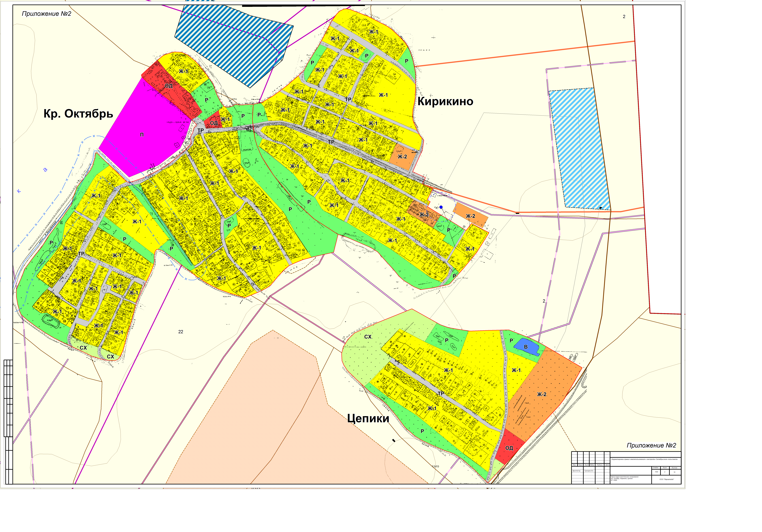The width and height of the screenshot is (762, 532).
Task: Click the ПЗЗ stage cell in title block
Action: (x=656, y=472)
